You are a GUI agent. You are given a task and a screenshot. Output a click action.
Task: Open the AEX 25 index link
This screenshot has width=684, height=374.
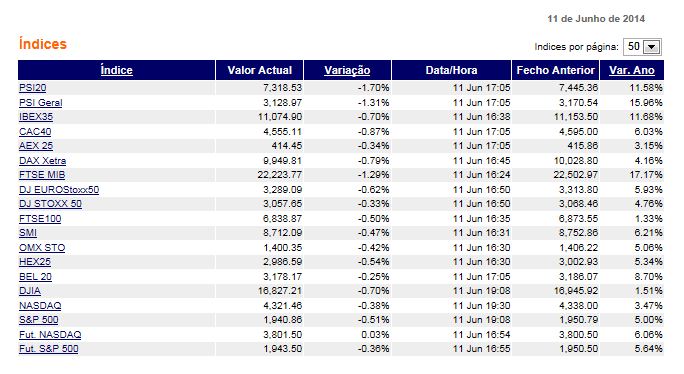tap(36, 146)
